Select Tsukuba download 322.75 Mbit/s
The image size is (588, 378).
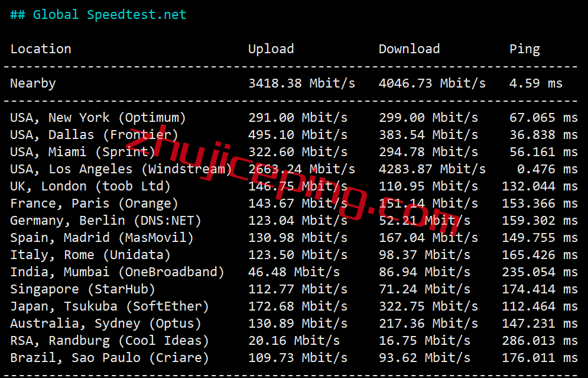[x=428, y=306]
